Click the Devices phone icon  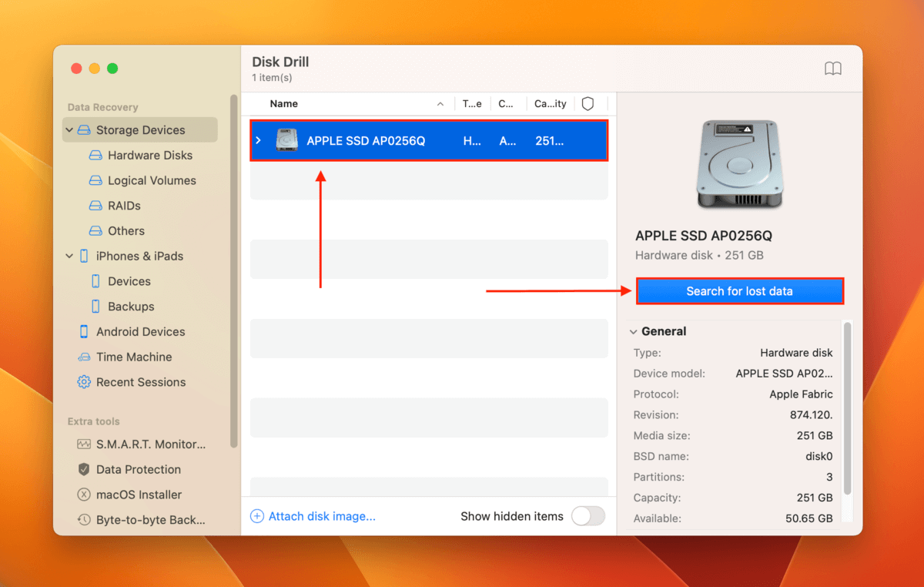(95, 281)
